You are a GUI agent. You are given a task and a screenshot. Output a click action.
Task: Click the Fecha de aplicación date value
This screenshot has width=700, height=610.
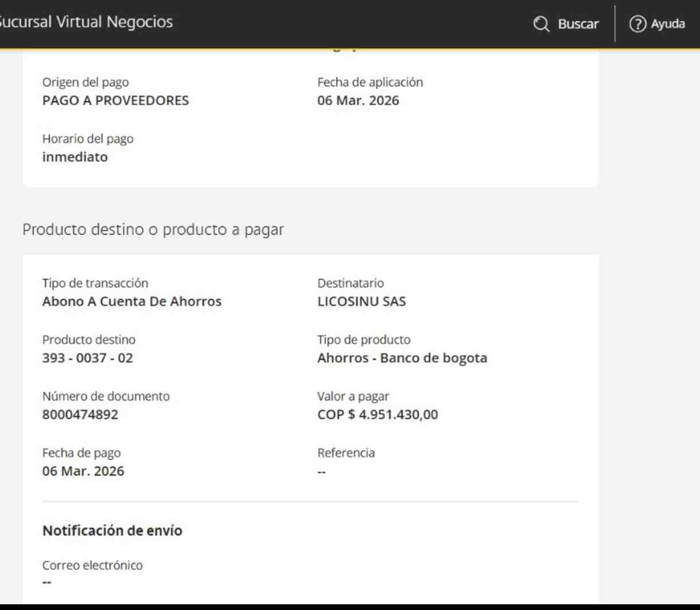coord(358,100)
